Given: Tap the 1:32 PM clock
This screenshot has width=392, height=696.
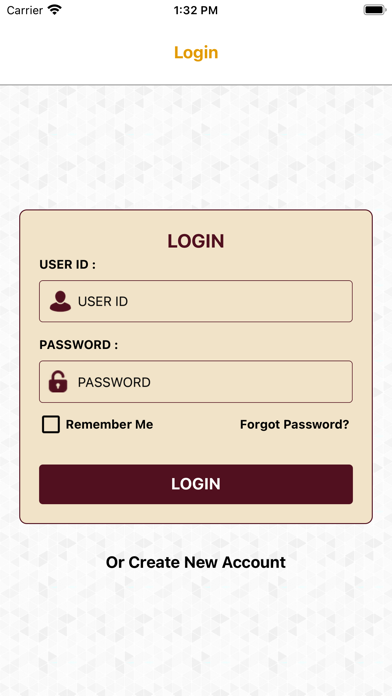Looking at the screenshot, I should tap(196, 10).
